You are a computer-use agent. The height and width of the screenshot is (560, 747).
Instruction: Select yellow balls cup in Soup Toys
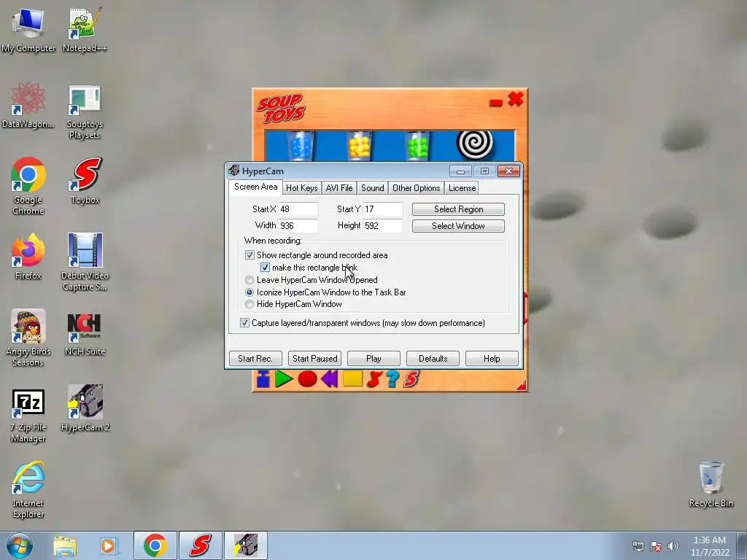360,146
